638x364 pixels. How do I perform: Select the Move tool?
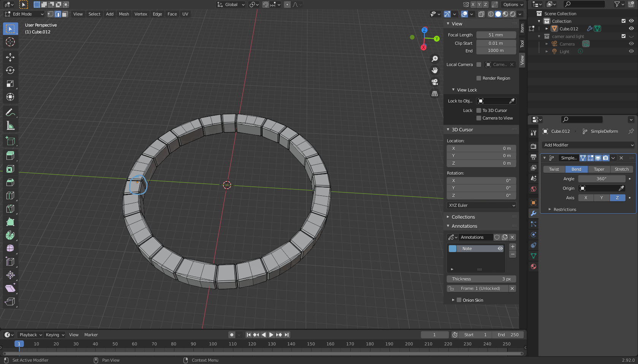coord(10,57)
